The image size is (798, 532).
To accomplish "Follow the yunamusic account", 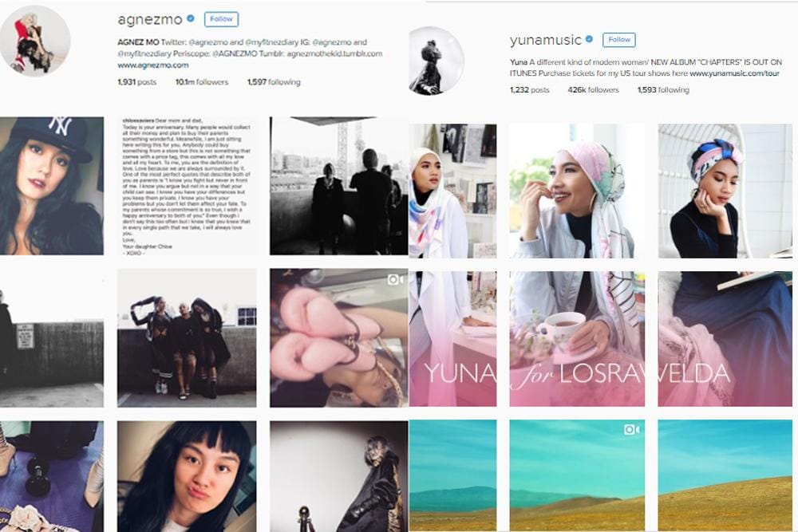I will (619, 40).
